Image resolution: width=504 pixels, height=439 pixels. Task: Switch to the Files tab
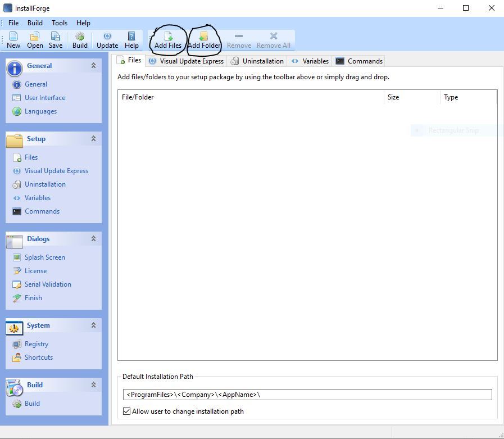pyautogui.click(x=129, y=61)
